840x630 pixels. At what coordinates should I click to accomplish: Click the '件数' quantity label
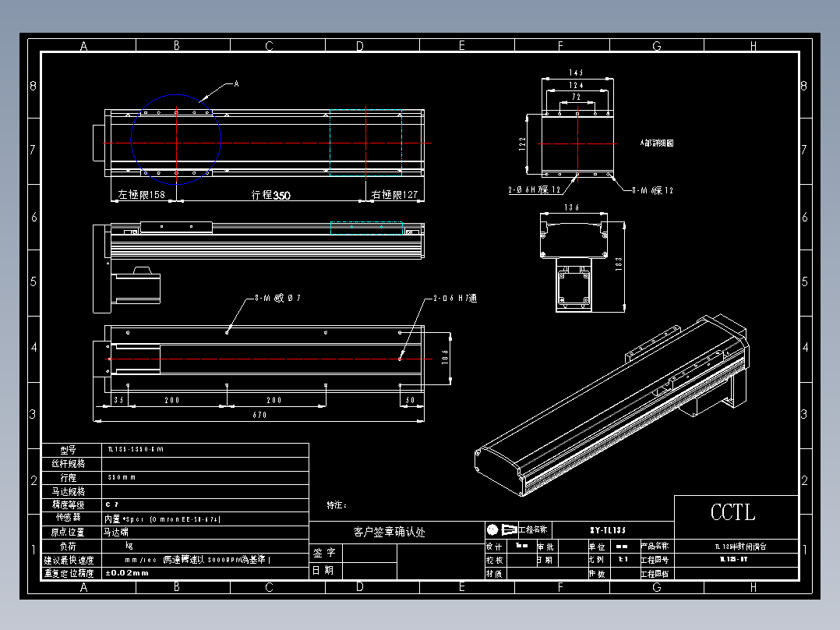pos(597,574)
